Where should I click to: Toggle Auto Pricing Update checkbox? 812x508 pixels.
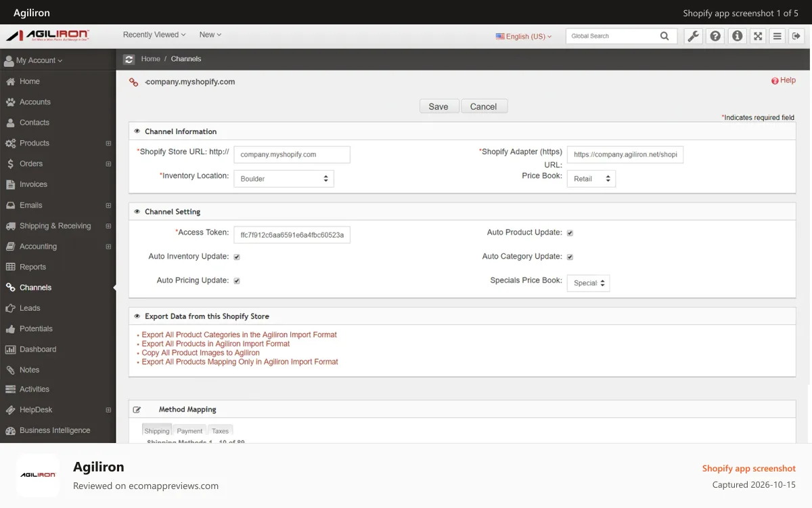point(237,280)
